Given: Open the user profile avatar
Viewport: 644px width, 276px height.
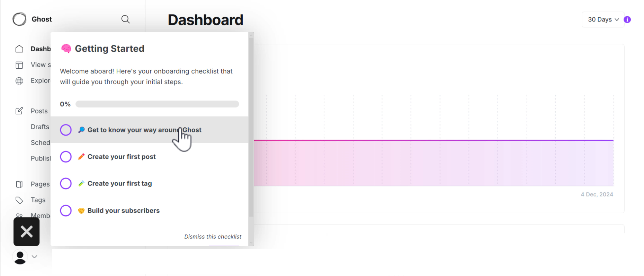Looking at the screenshot, I should 20,257.
